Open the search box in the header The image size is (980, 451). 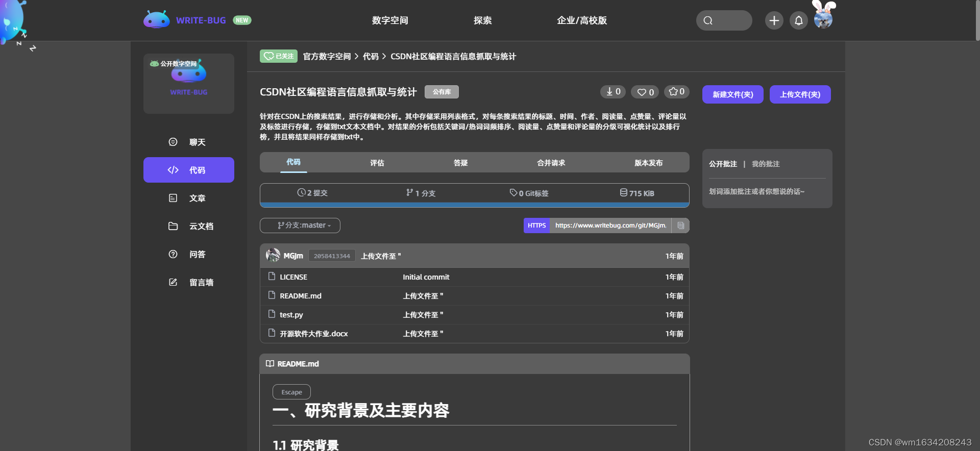coord(724,20)
